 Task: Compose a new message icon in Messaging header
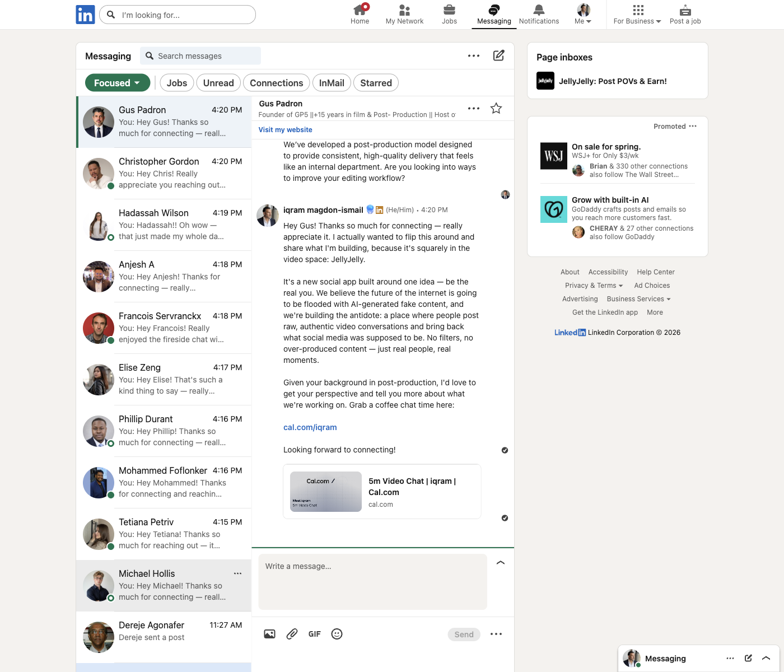coord(498,55)
